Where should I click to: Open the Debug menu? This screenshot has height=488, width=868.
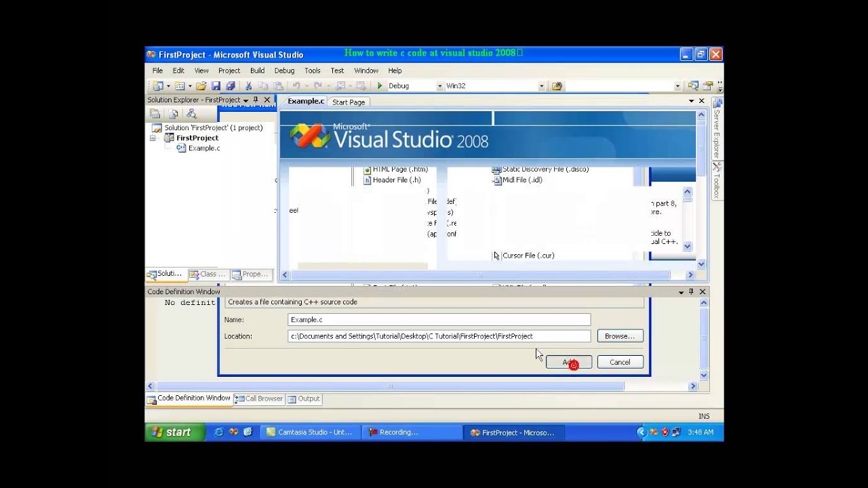tap(284, 70)
